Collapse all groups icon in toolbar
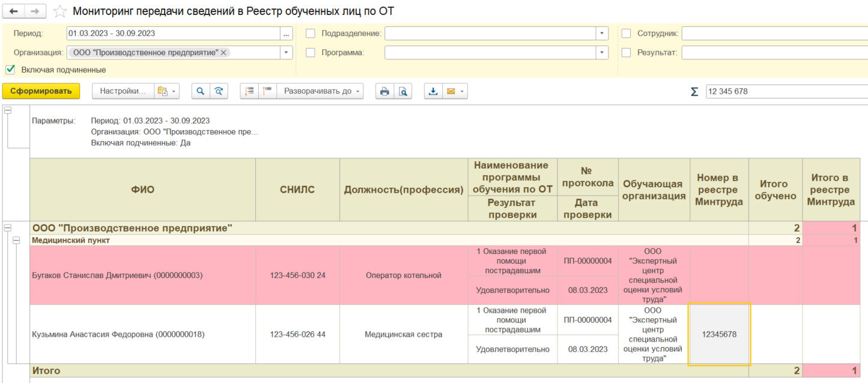868x383 pixels. (267, 91)
